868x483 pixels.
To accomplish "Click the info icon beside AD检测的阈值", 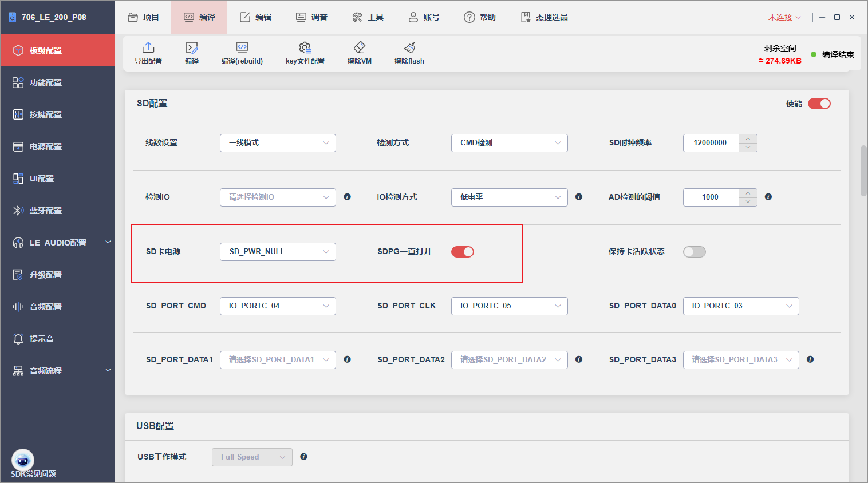I will (768, 197).
